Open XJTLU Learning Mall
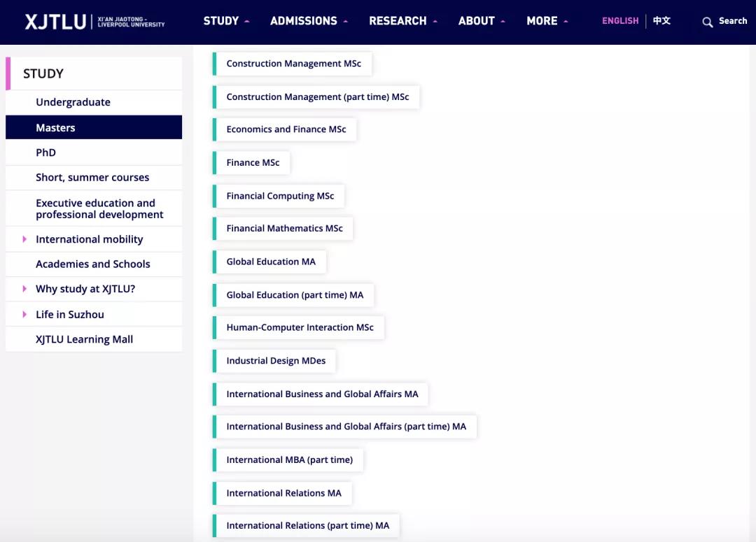This screenshot has height=542, width=756. pyautogui.click(x=94, y=339)
